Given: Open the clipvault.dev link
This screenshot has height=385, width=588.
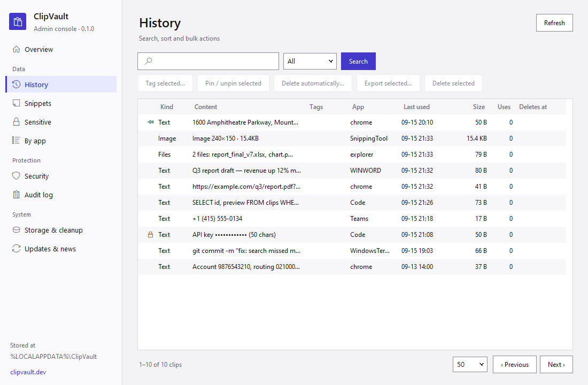Looking at the screenshot, I should [x=28, y=372].
